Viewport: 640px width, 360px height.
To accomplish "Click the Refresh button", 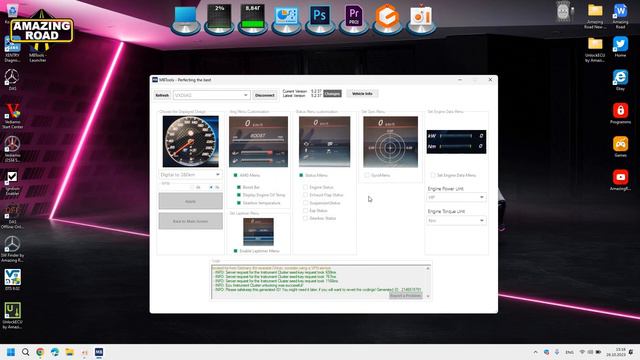I will point(162,95).
